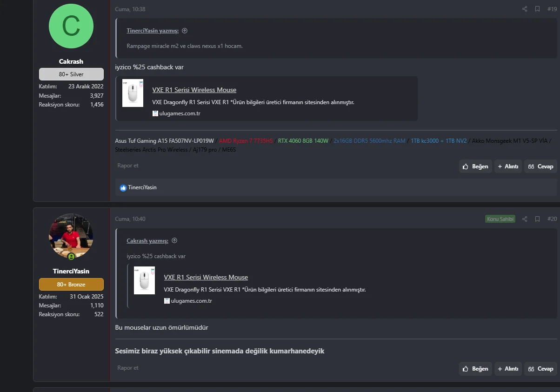Click Alıntı button on Cakrash's post
This screenshot has width=560, height=392.
(x=507, y=166)
